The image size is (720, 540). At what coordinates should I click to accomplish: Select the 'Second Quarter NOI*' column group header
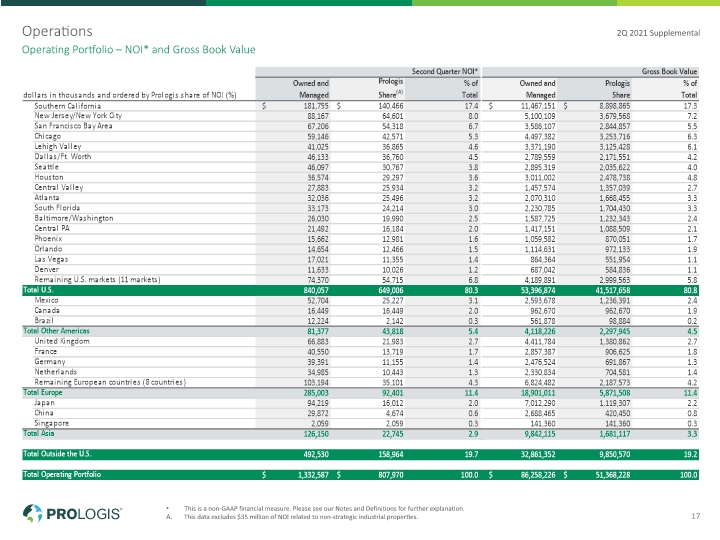[x=444, y=71]
